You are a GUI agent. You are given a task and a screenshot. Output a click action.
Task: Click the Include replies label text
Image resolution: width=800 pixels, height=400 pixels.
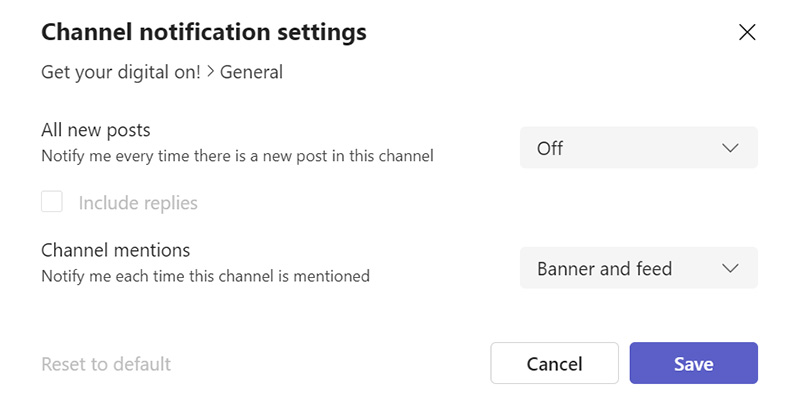(138, 203)
